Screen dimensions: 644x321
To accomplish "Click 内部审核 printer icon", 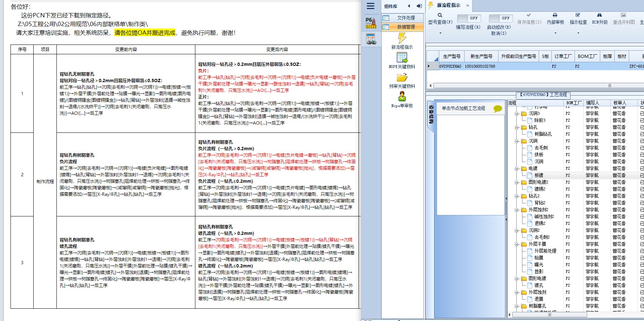I will pyautogui.click(x=555, y=15).
